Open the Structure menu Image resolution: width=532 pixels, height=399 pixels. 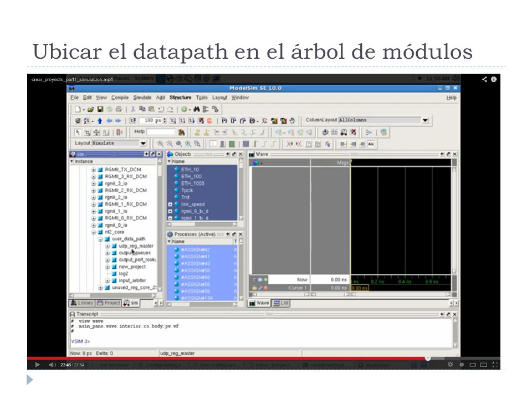[181, 98]
